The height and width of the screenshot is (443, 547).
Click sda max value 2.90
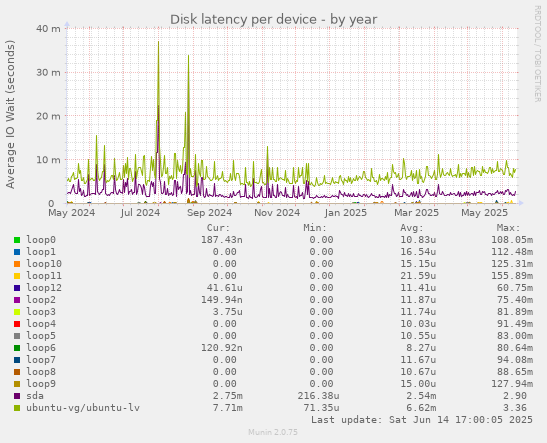coord(515,396)
